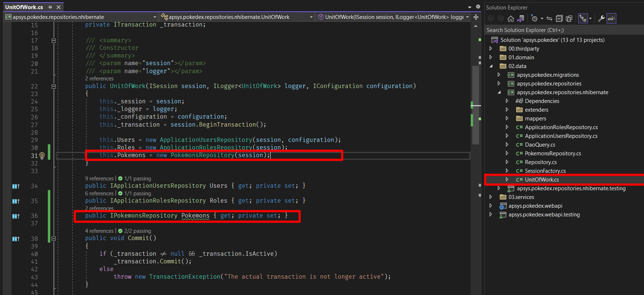Viewport: 644px width, 295px height.
Task: Collapse the 02.data folder
Action: tap(491, 66)
